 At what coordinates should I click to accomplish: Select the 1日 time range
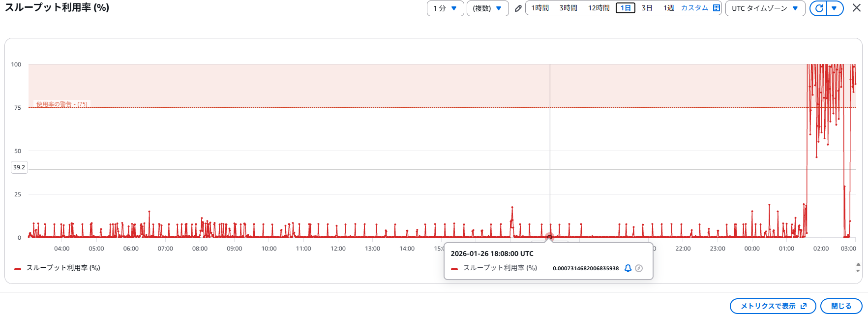coord(626,8)
